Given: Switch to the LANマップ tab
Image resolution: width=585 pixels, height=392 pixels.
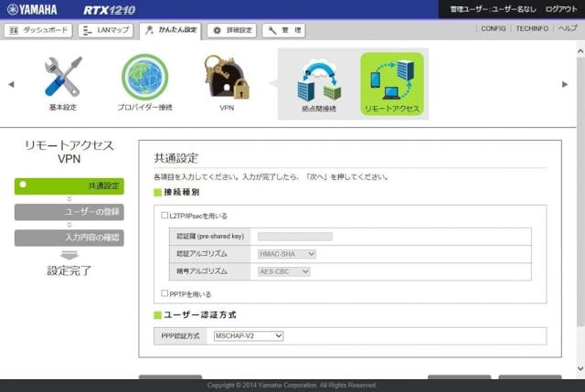Looking at the screenshot, I should pyautogui.click(x=106, y=30).
